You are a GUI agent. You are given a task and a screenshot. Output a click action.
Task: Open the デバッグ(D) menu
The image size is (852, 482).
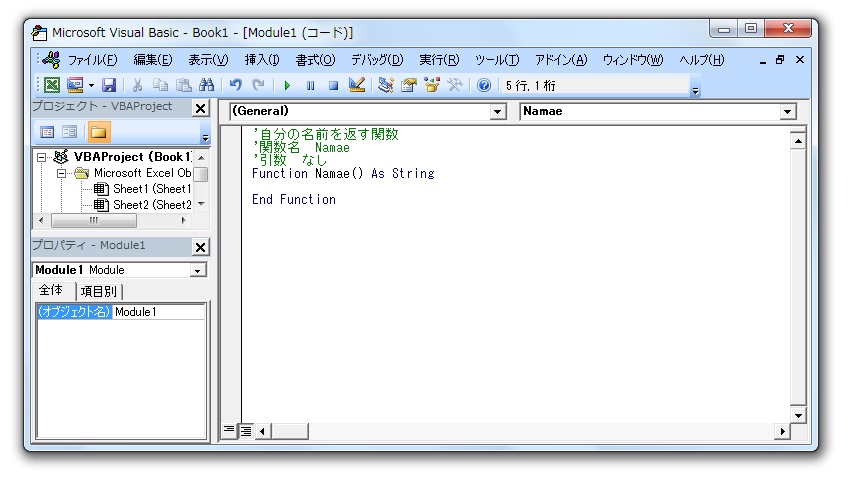click(377, 60)
